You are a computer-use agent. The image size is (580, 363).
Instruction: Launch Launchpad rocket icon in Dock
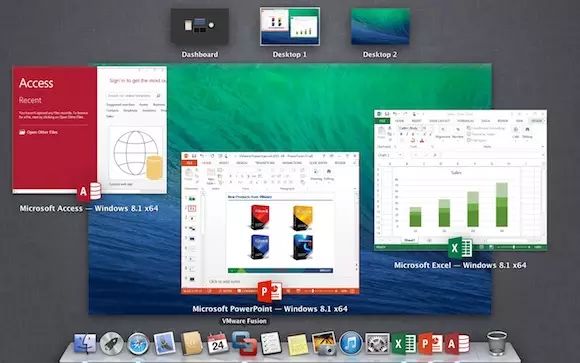point(111,343)
